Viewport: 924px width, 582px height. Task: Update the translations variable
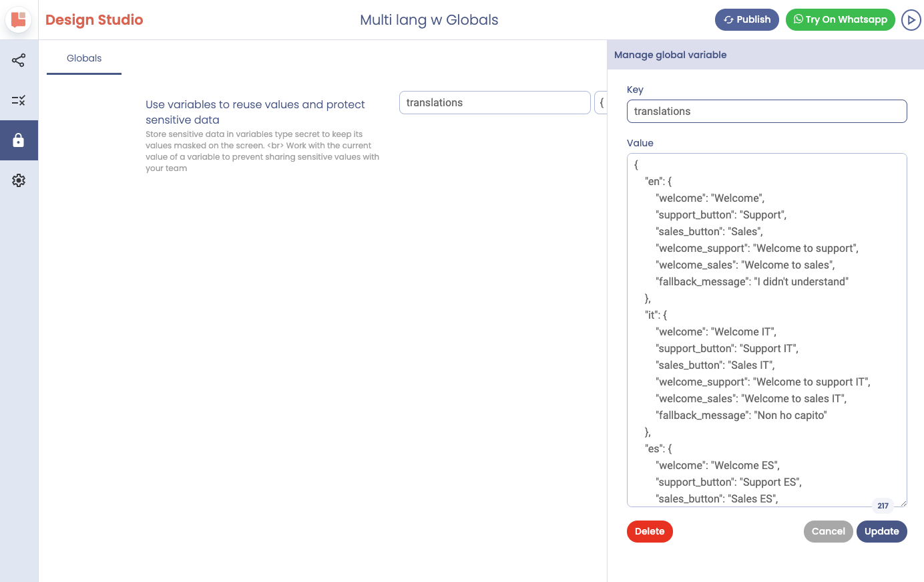coord(881,531)
